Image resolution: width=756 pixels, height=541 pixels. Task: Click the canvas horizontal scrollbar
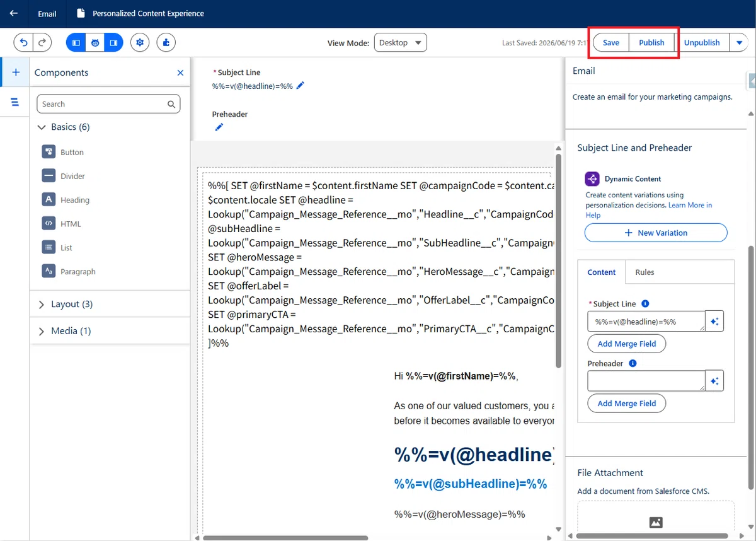click(285, 538)
